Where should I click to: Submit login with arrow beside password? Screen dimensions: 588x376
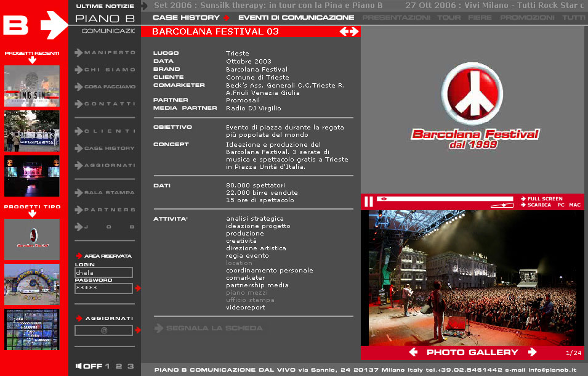click(x=138, y=288)
